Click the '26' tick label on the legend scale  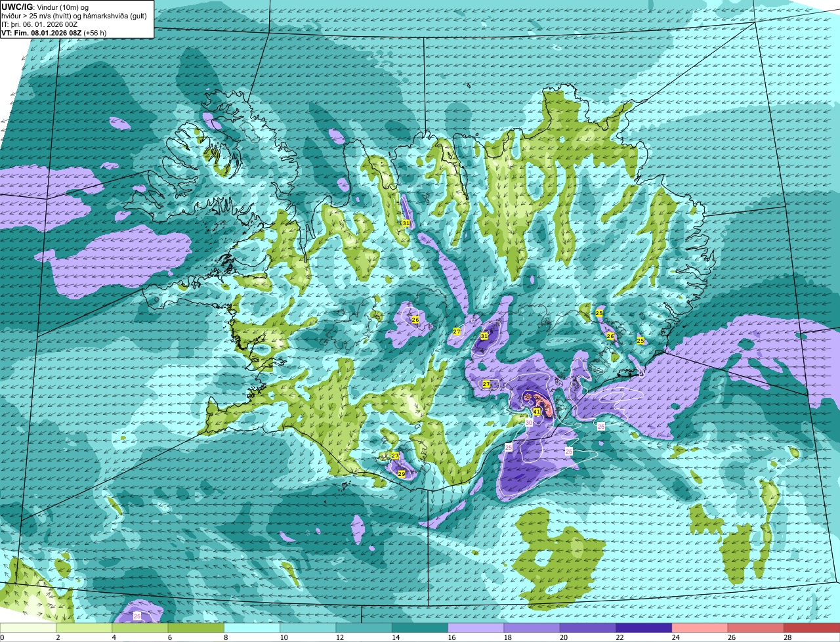coord(730,637)
